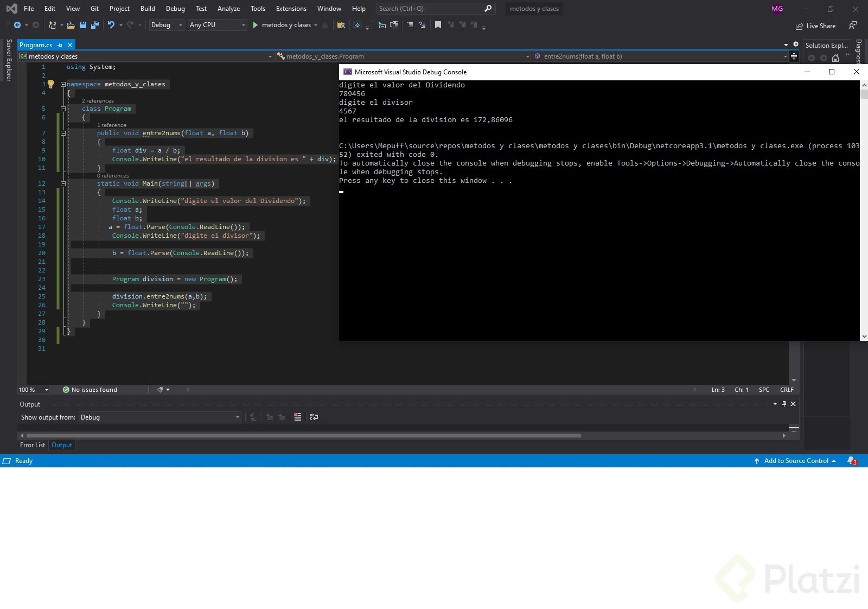Toggle auto hide pin on Output panel
This screenshot has height=609, width=868.
784,404
